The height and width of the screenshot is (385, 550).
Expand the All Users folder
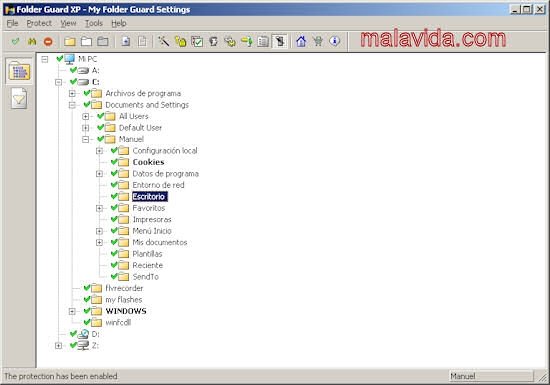[x=86, y=116]
